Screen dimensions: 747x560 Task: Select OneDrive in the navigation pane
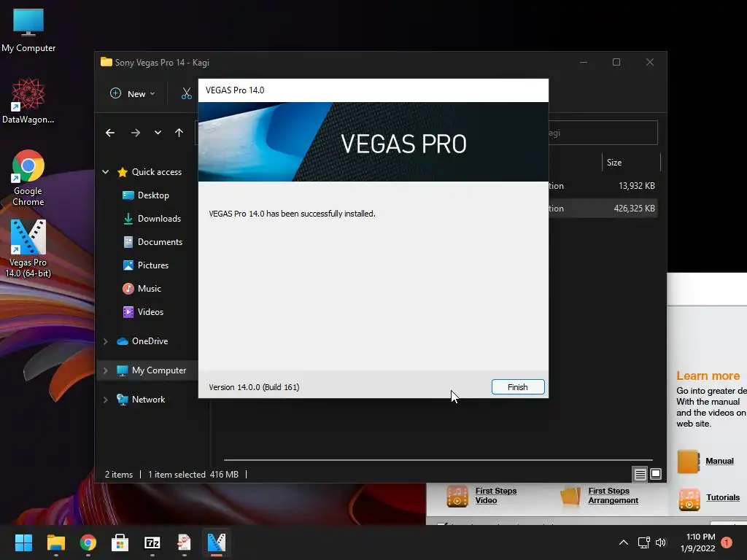coord(142,341)
